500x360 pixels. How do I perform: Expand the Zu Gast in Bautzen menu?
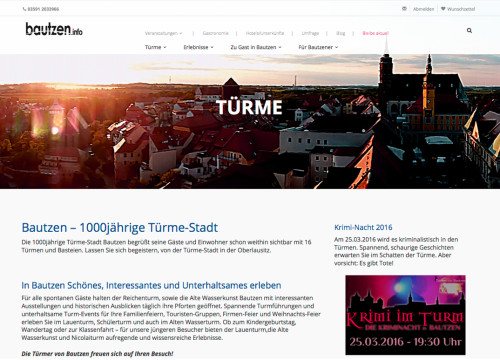[256, 47]
